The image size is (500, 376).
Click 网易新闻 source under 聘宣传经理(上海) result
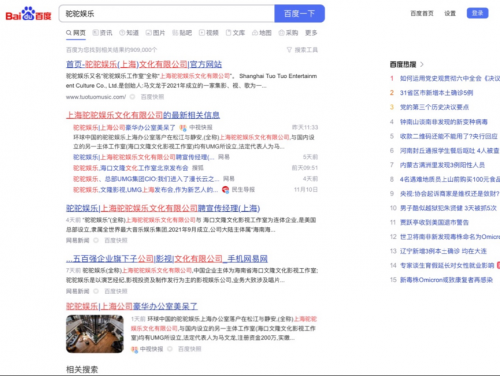77,240
